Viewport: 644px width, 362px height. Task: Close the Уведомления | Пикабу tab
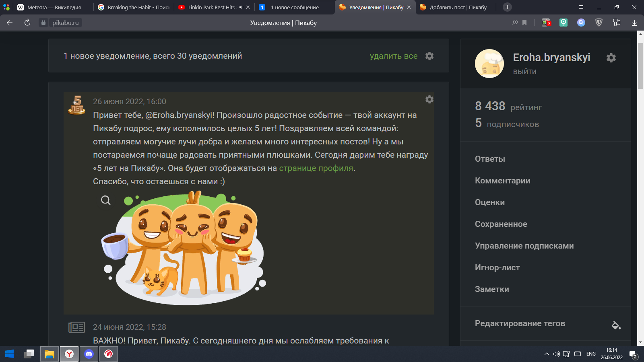coord(409,7)
